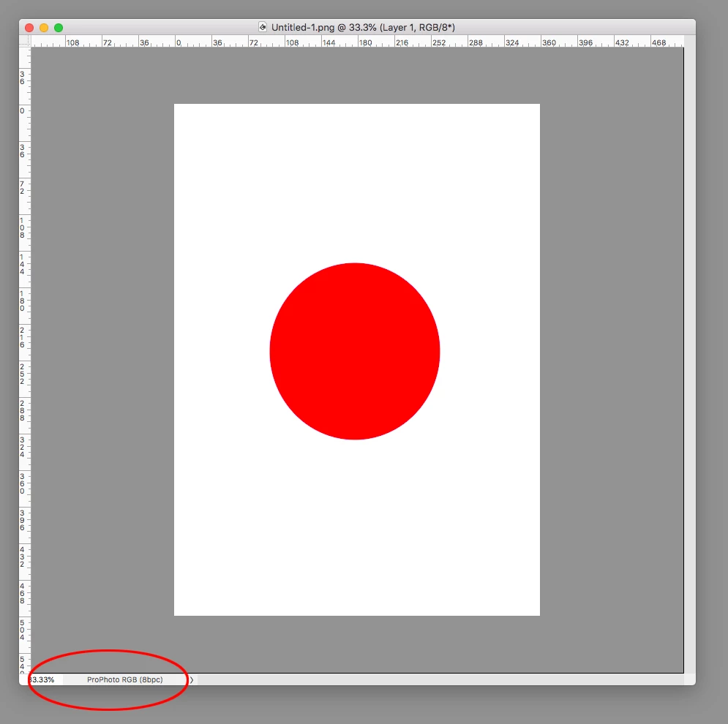
Task: Open the status bar options arrow
Action: click(191, 680)
